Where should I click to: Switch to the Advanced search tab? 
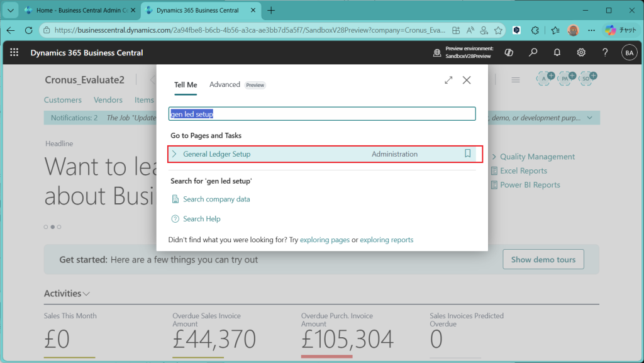click(225, 85)
